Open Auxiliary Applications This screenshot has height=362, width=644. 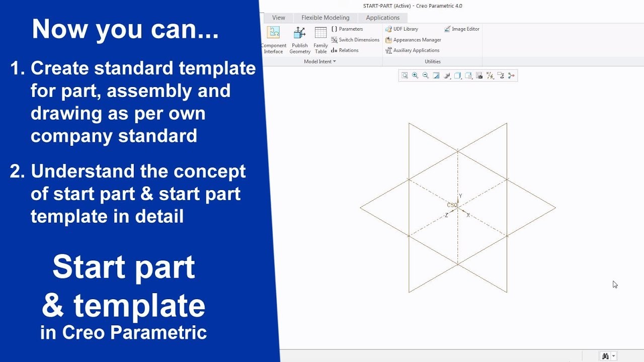click(x=412, y=50)
